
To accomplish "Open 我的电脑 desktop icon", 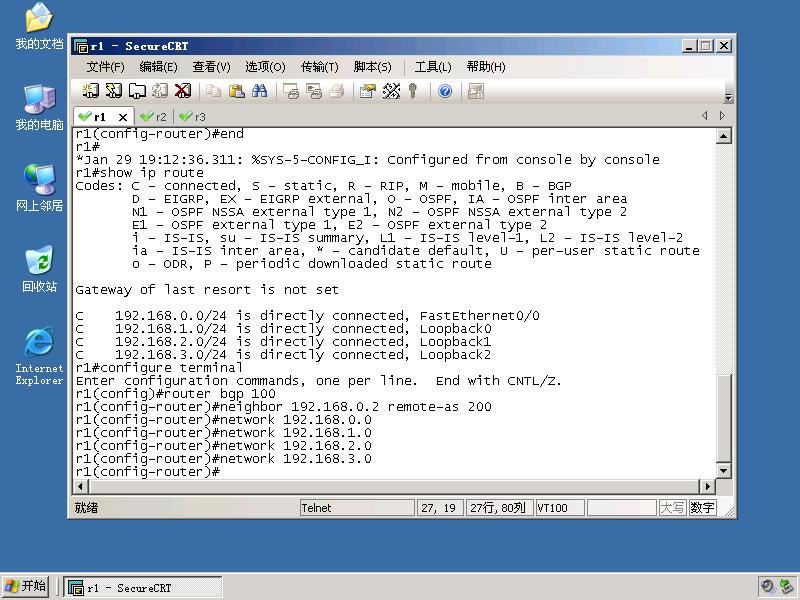I will point(39,108).
